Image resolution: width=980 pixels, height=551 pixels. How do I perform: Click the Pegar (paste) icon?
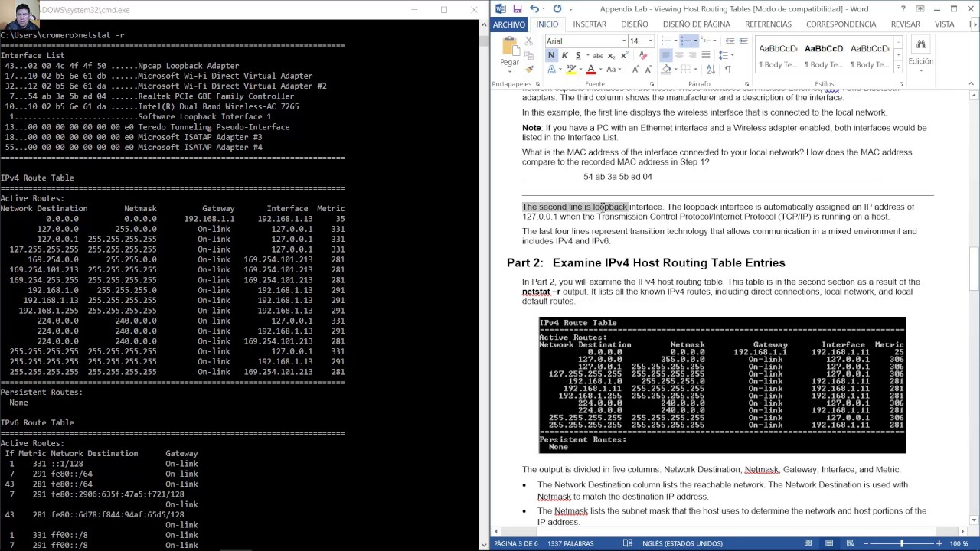[509, 47]
